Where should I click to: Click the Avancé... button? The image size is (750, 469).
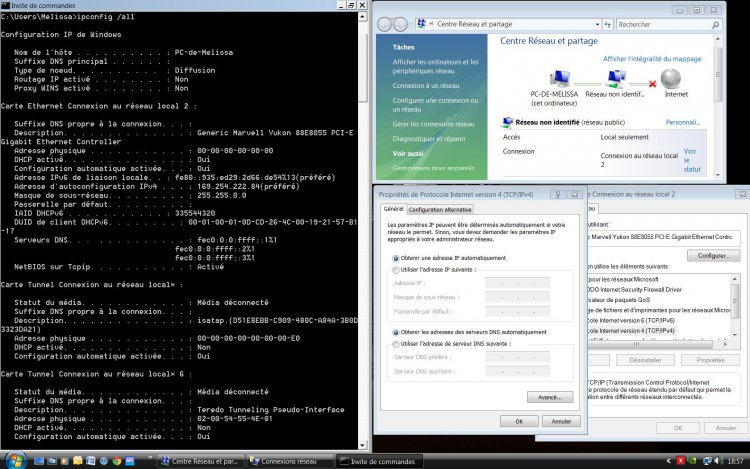550,397
